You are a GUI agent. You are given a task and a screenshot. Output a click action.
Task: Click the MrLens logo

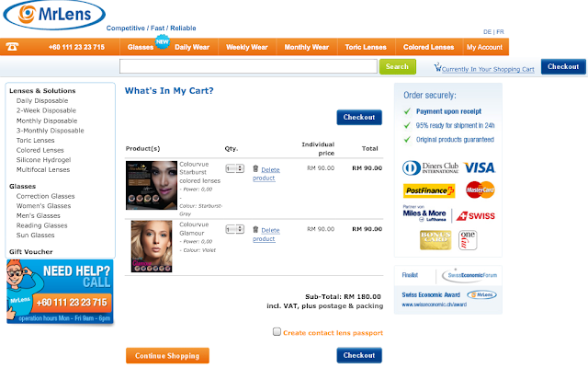pyautogui.click(x=54, y=15)
